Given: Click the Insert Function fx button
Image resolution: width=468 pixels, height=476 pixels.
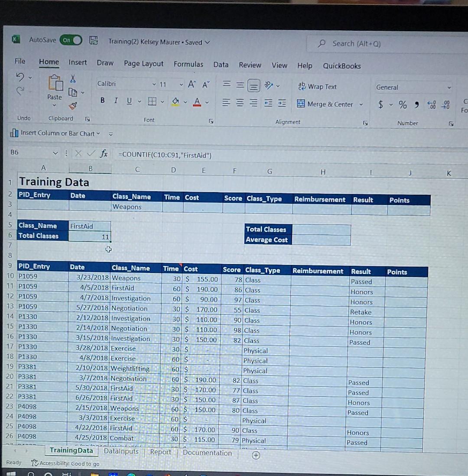Looking at the screenshot, I should point(104,153).
